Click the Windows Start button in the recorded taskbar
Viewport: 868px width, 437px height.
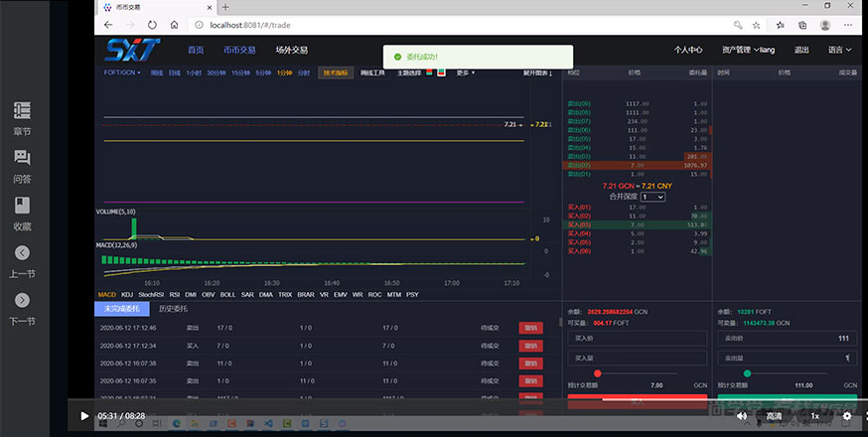click(x=103, y=424)
